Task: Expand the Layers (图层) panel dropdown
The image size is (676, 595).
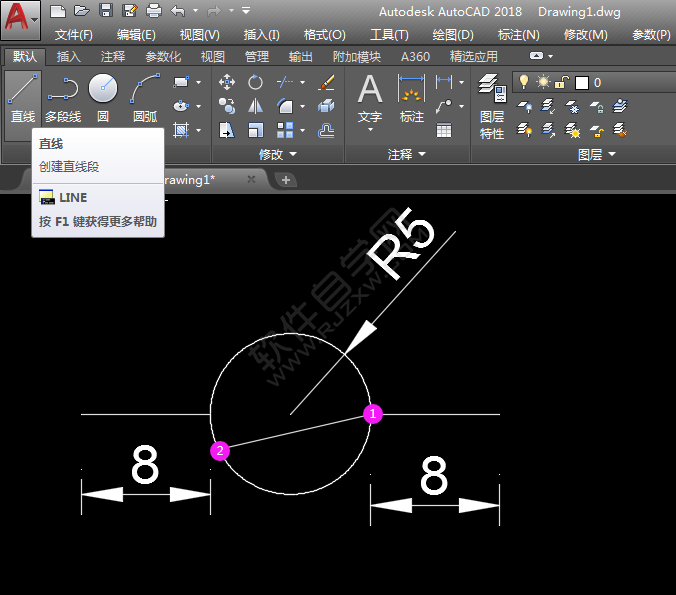Action: 596,155
